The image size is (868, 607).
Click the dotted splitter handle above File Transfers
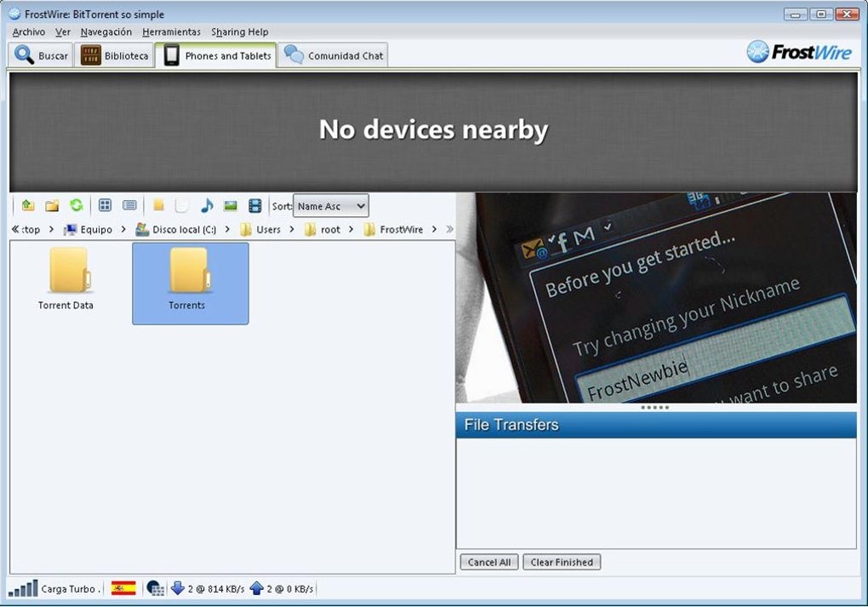point(655,407)
